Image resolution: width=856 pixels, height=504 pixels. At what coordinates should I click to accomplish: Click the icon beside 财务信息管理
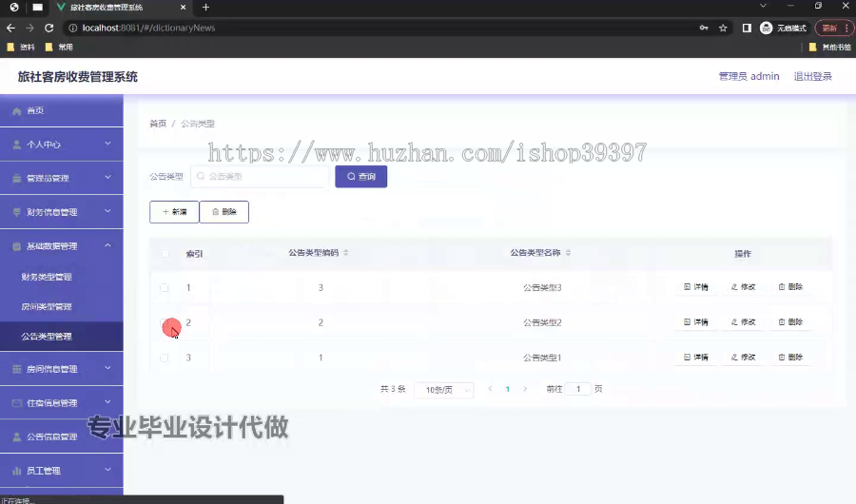[16, 212]
